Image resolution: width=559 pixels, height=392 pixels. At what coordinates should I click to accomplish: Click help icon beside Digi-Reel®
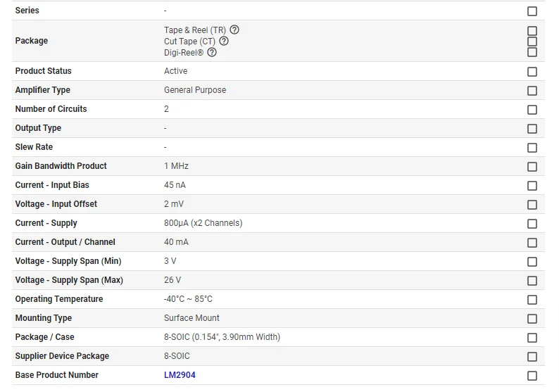[212, 53]
